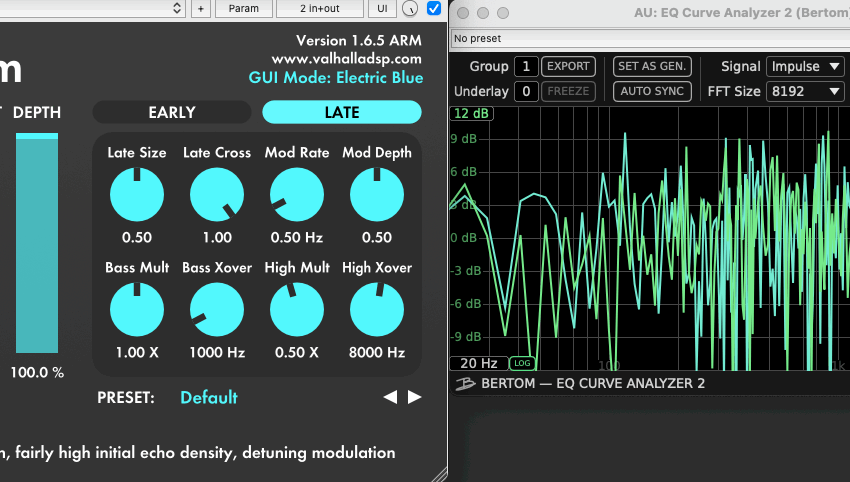Click the High Xover knob

377,309
